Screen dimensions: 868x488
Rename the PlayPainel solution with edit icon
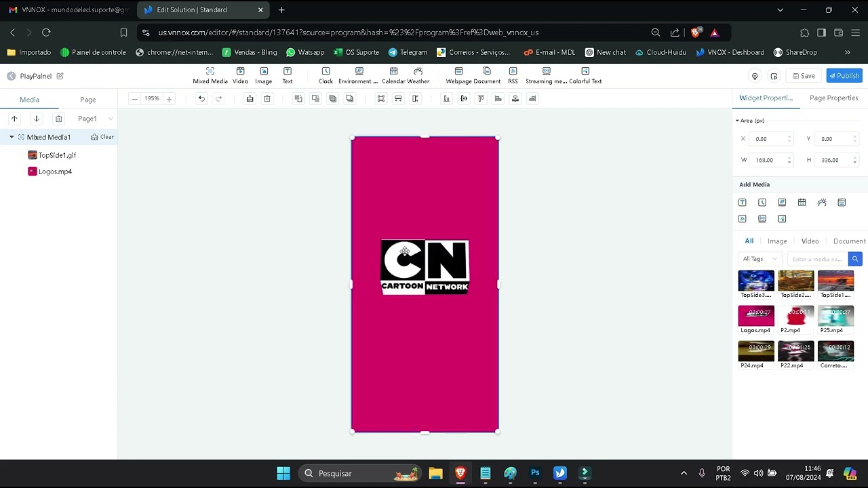(x=60, y=76)
